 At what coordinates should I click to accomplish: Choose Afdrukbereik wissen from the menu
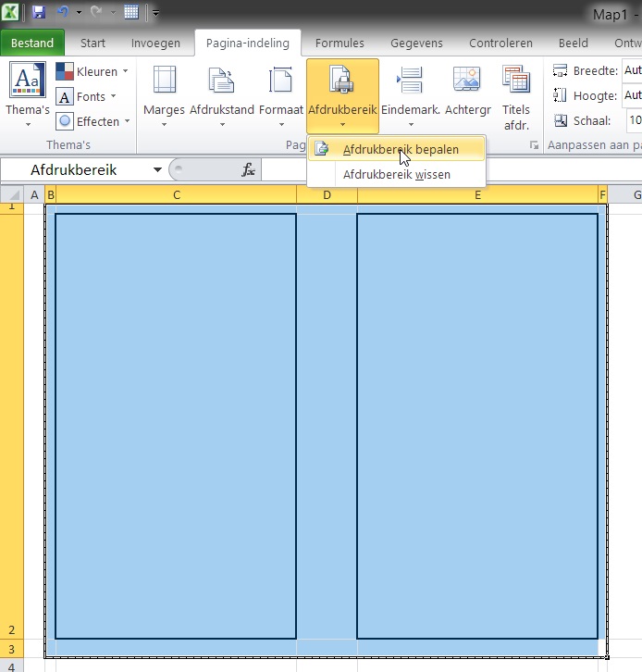click(396, 174)
